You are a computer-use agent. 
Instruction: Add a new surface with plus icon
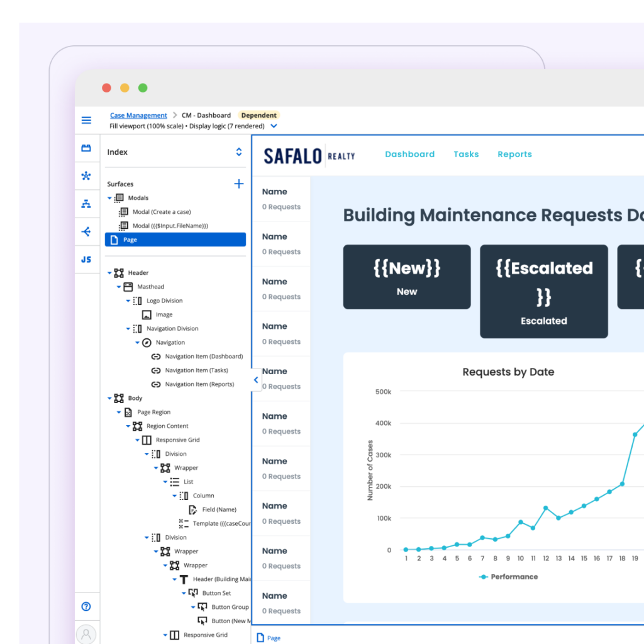pyautogui.click(x=238, y=184)
